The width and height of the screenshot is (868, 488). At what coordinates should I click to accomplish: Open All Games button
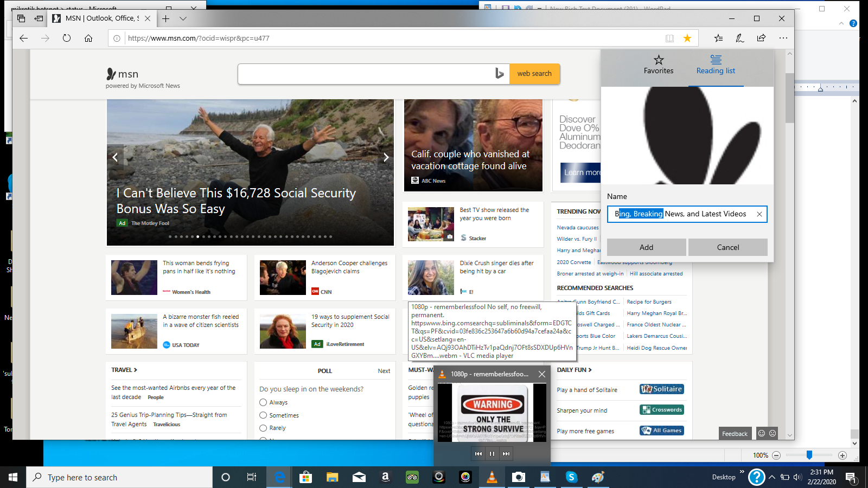[x=662, y=431]
